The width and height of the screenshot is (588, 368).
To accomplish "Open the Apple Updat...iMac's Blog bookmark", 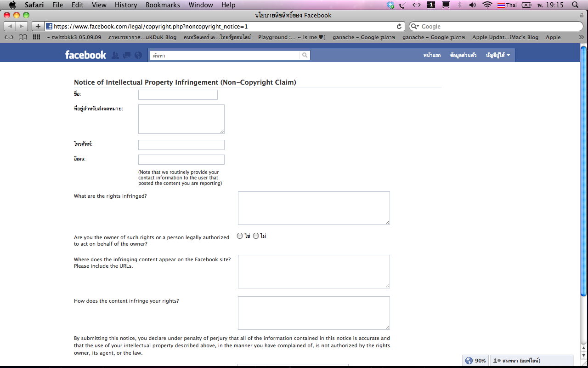I will coord(505,37).
